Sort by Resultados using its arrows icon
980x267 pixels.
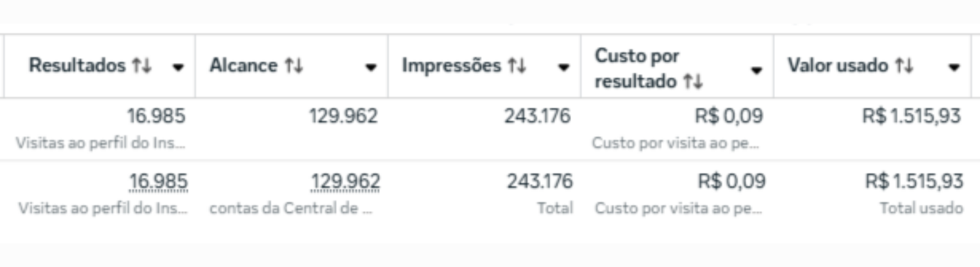(x=142, y=66)
